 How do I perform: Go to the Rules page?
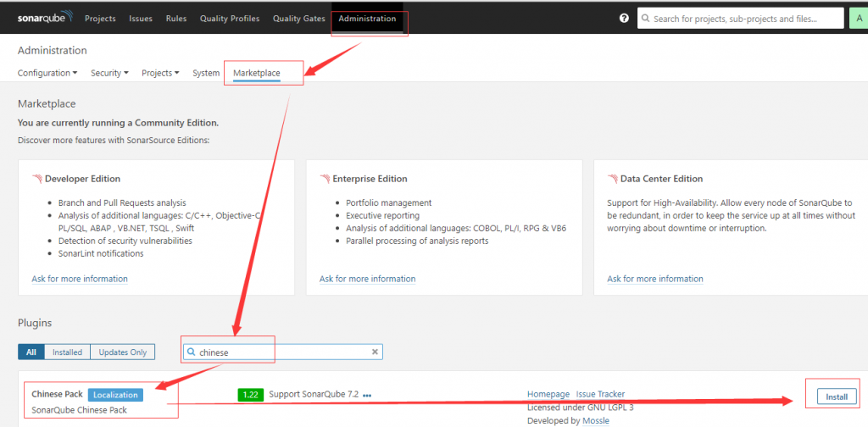(x=176, y=19)
